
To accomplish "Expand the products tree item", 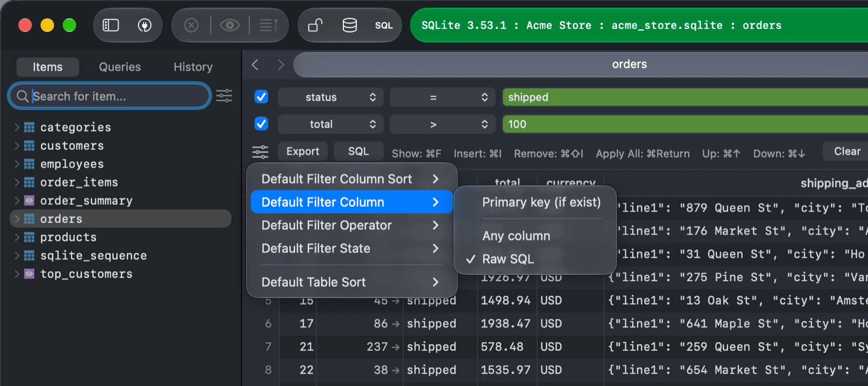I will pyautogui.click(x=17, y=237).
